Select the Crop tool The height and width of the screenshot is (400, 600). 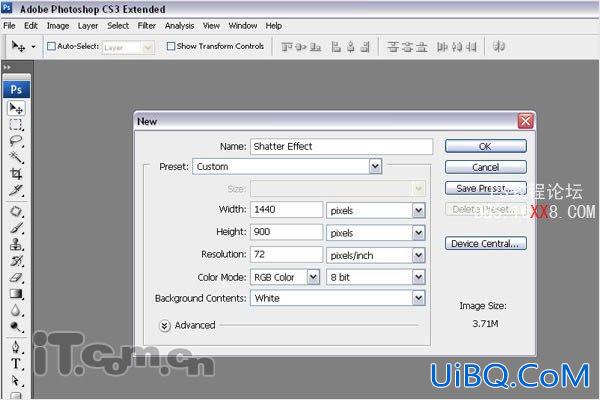click(16, 174)
